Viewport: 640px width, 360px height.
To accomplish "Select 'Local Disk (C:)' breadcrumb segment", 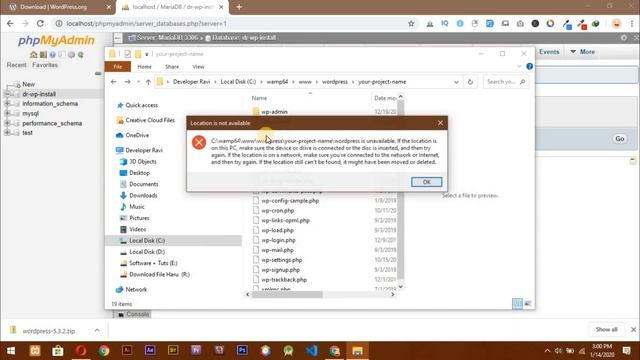I will click(238, 82).
